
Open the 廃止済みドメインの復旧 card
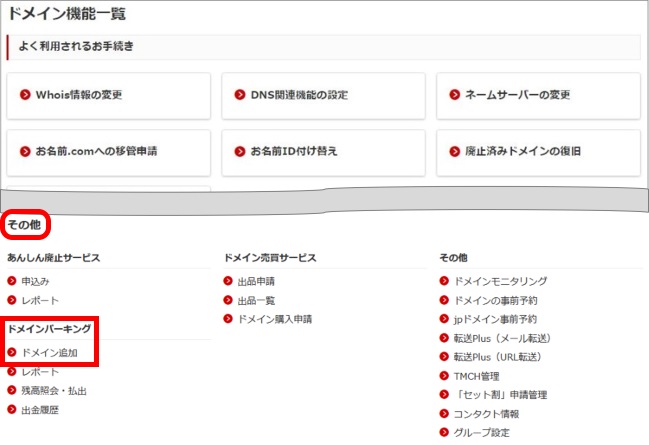tap(538, 152)
